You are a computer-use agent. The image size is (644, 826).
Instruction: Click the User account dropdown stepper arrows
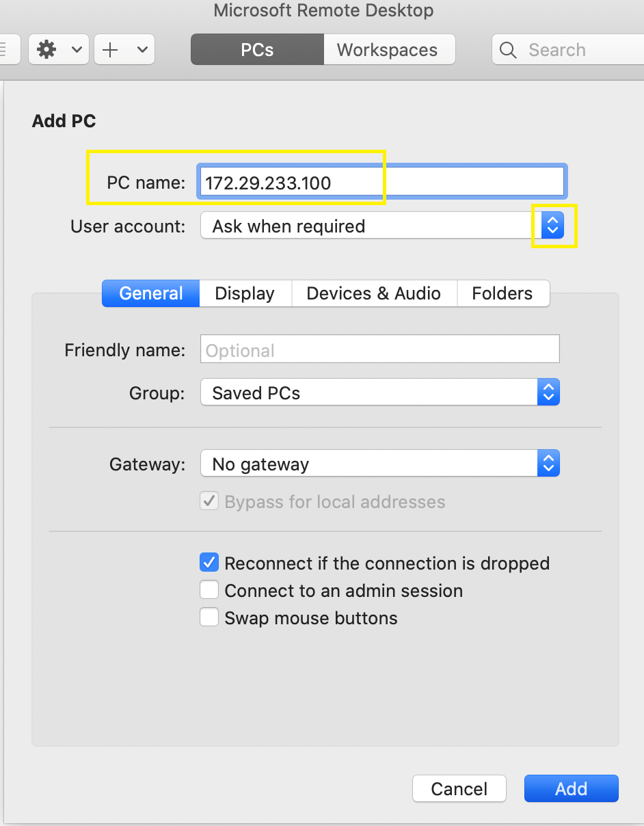[x=552, y=226]
